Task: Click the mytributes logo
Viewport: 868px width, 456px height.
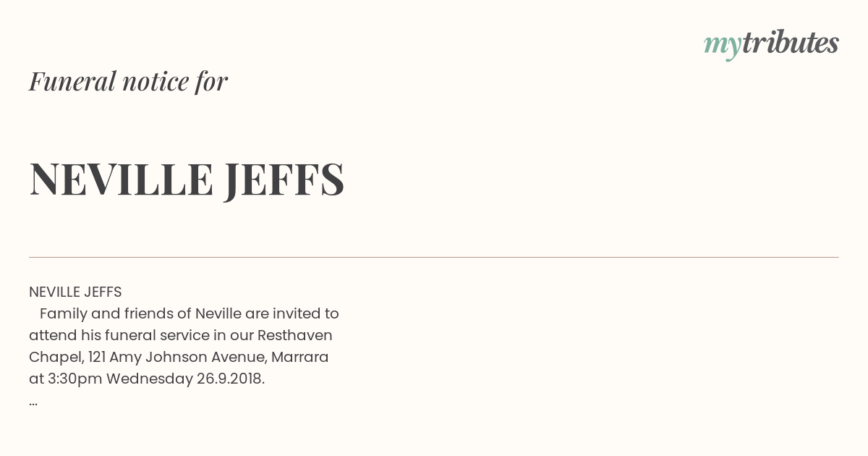Action: 771,44
